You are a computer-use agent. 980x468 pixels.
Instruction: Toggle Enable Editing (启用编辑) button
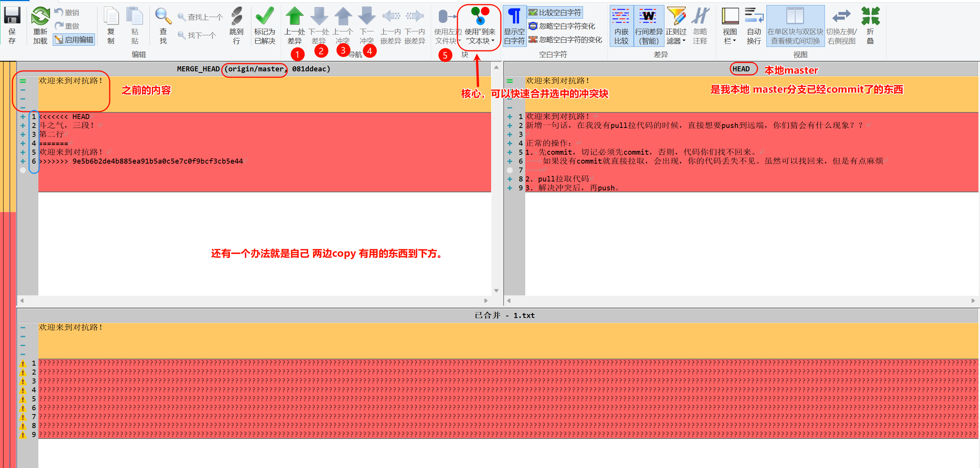click(x=74, y=40)
